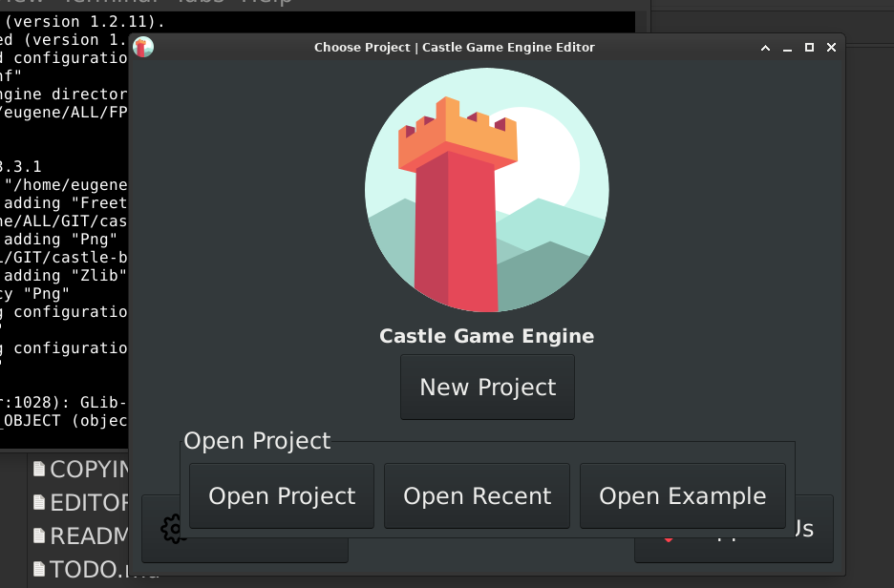Image resolution: width=894 pixels, height=588 pixels.
Task: Click the file icon beside README
Action: coord(38,535)
